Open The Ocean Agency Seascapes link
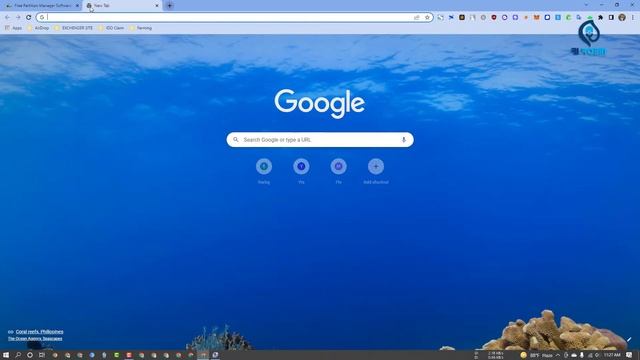This screenshot has height=360, width=640. [x=35, y=339]
